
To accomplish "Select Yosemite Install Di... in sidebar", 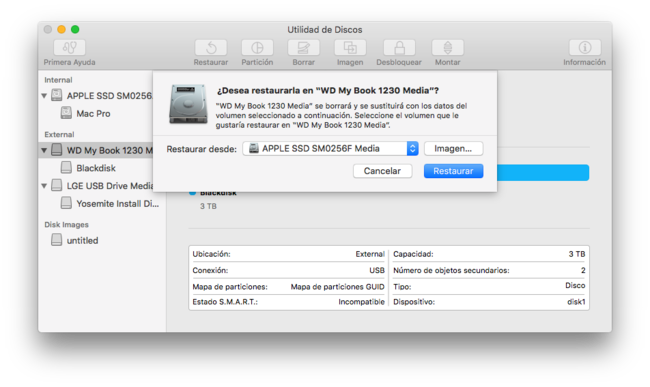I will (117, 203).
